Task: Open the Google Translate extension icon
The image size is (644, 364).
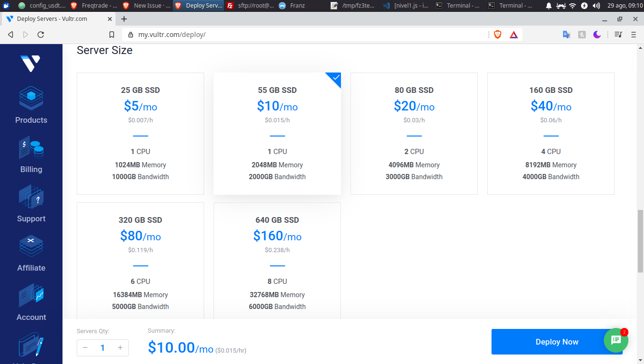Action: (x=566, y=35)
